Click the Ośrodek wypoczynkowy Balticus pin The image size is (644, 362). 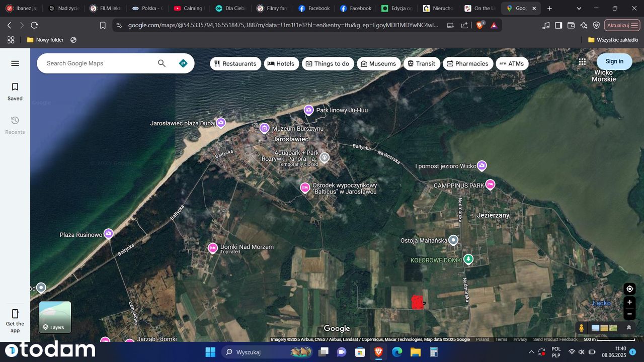[305, 188]
